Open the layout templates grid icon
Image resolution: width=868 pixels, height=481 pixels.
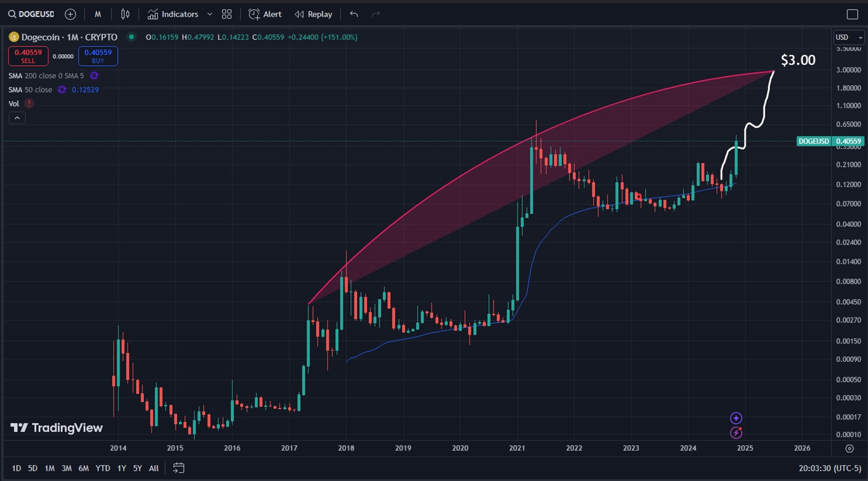click(x=227, y=14)
